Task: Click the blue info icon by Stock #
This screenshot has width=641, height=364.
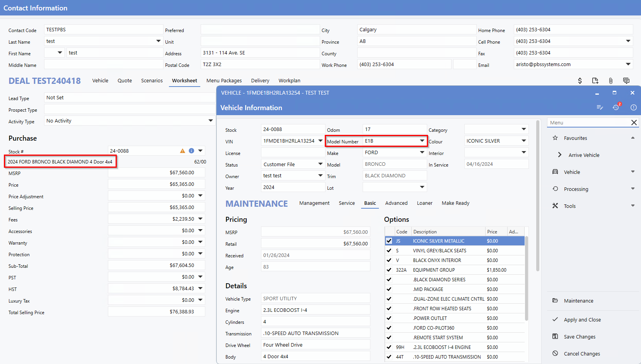Action: 191,151
